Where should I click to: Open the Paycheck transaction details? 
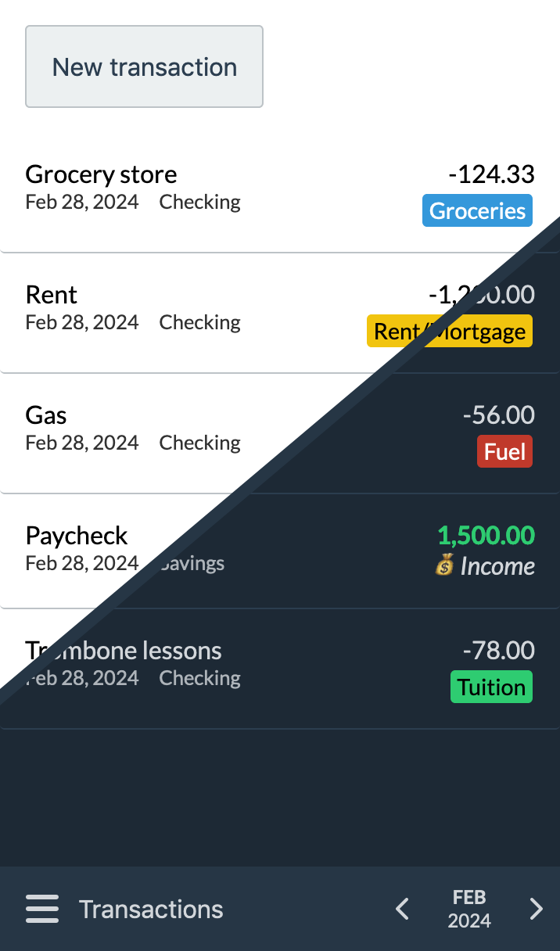pos(77,536)
